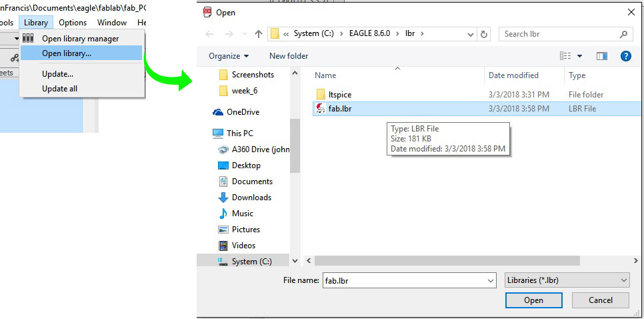644x319 pixels.
Task: Click the New folder button
Action: 289,56
